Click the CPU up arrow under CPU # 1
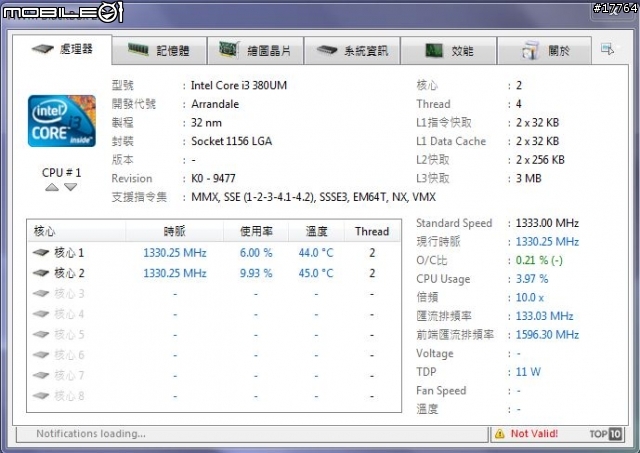Image resolution: width=640 pixels, height=453 pixels. click(x=52, y=187)
